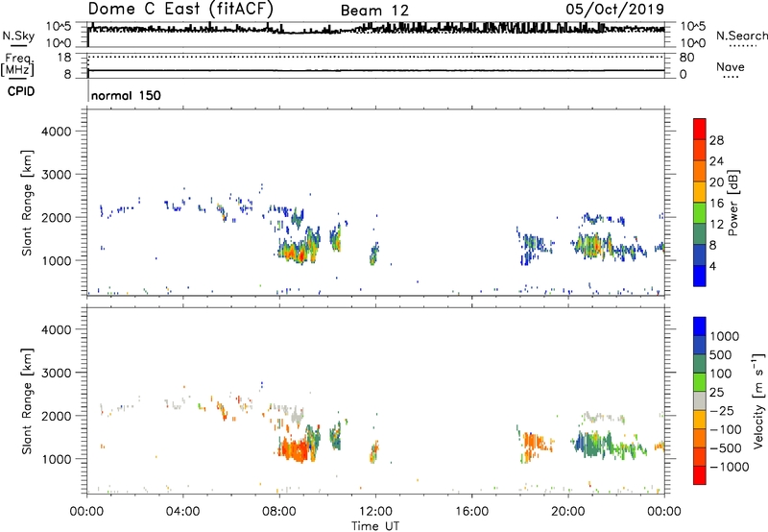Click the "2000" tick in the velocity panel
Screen dimensions: 768x532
pyautogui.click(x=57, y=416)
